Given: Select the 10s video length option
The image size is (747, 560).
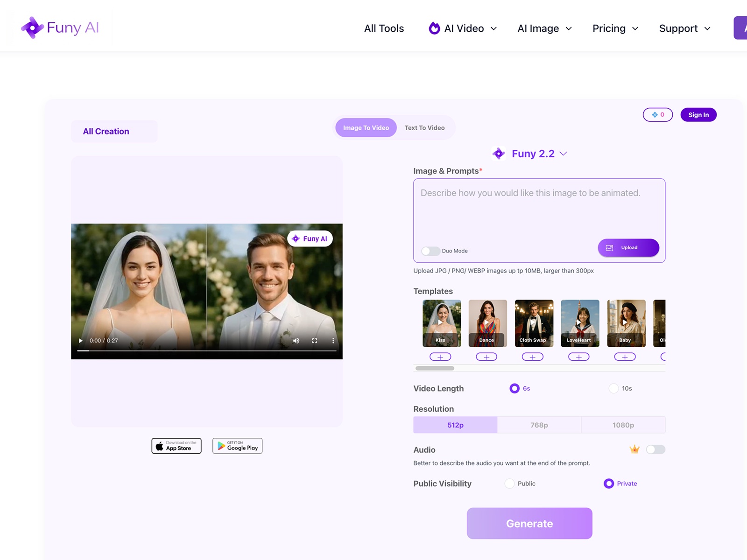Looking at the screenshot, I should point(614,388).
